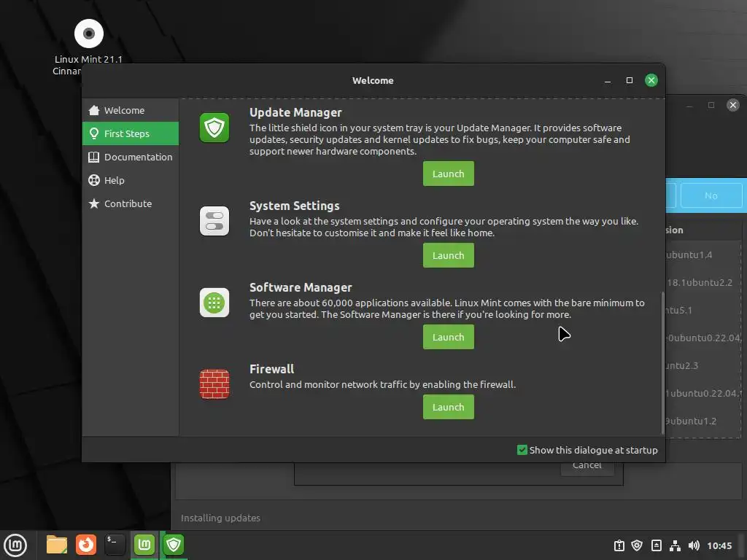Open the Terminal from the panel
Image resolution: width=747 pixels, height=560 pixels.
click(115, 545)
